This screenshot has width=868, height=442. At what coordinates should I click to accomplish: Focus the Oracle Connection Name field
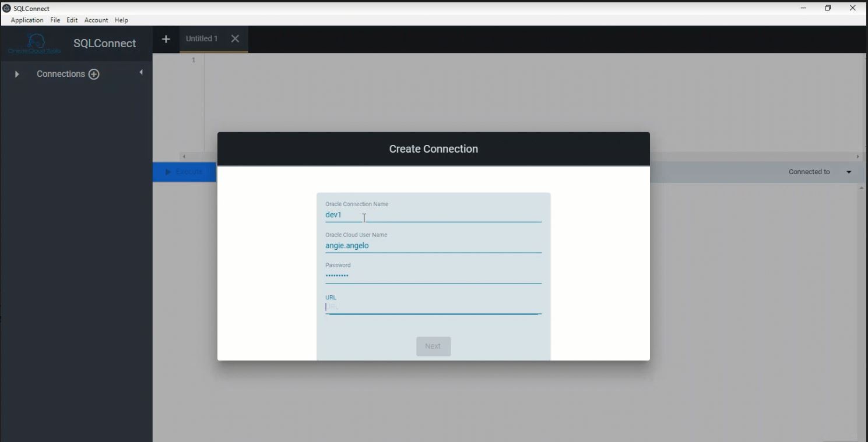pos(433,215)
